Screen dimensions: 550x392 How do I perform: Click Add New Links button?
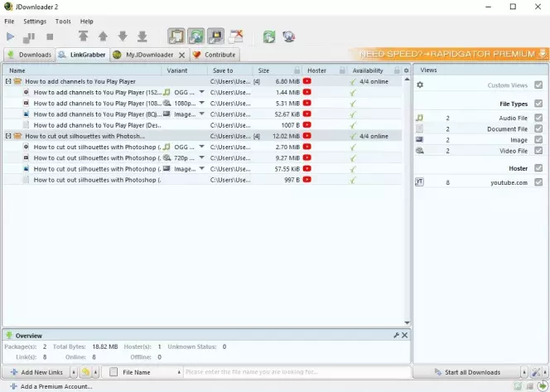coord(36,372)
